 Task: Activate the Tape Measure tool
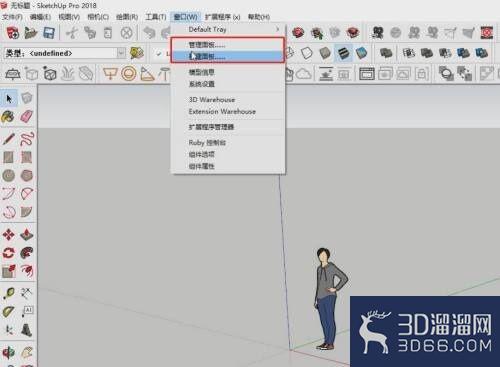(9, 293)
